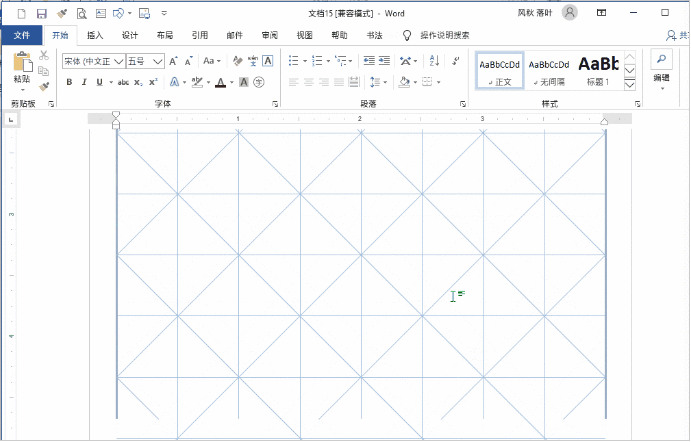Switch to the 布局 (Layout) tab

[x=165, y=35]
